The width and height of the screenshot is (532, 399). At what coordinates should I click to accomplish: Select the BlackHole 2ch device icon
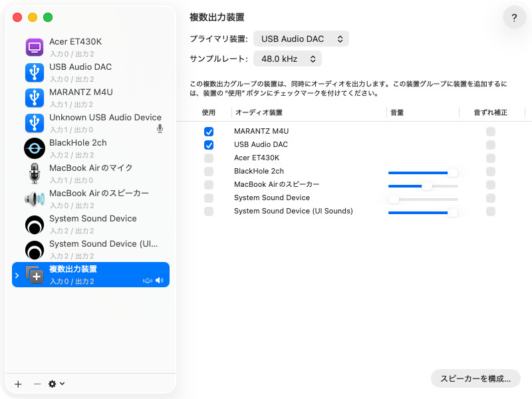coord(34,148)
